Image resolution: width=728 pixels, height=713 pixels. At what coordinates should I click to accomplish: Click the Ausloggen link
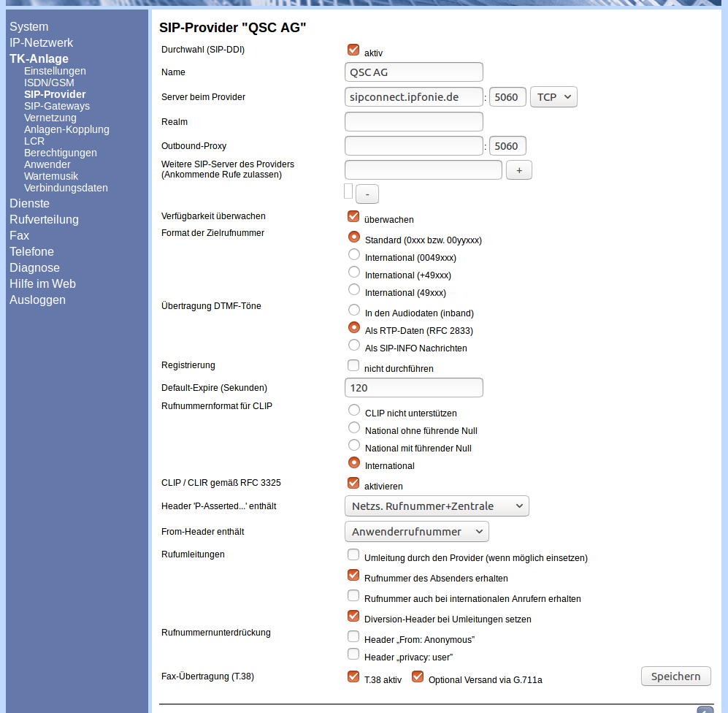coord(37,300)
